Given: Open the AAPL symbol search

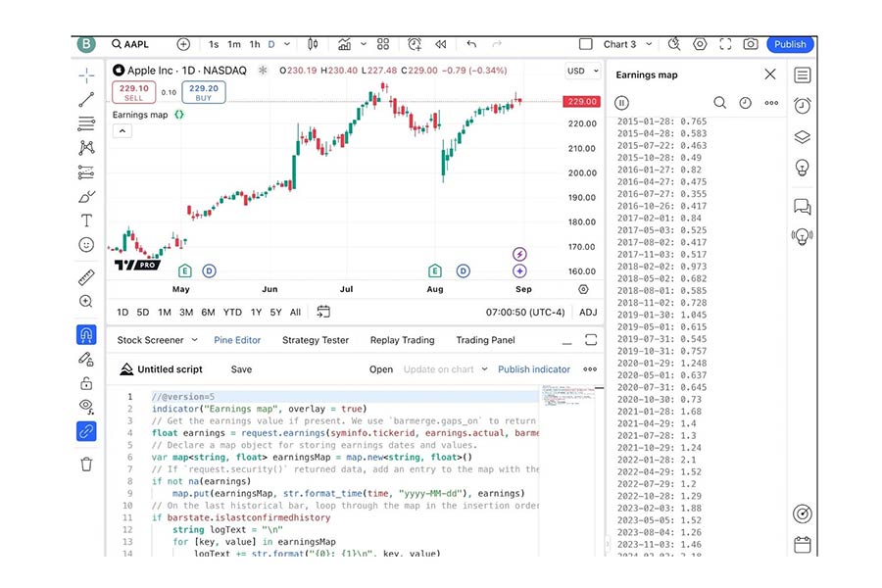Looking at the screenshot, I should [130, 44].
